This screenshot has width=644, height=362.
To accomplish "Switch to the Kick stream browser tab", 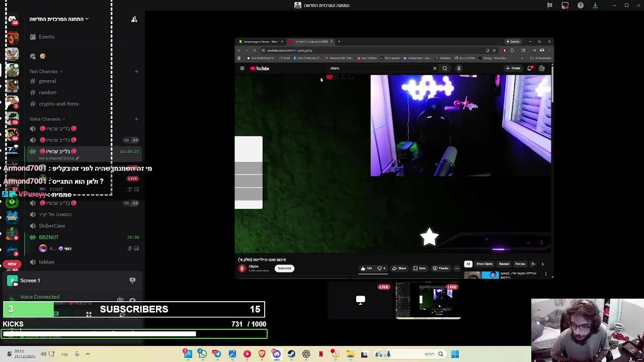I will tap(261, 42).
